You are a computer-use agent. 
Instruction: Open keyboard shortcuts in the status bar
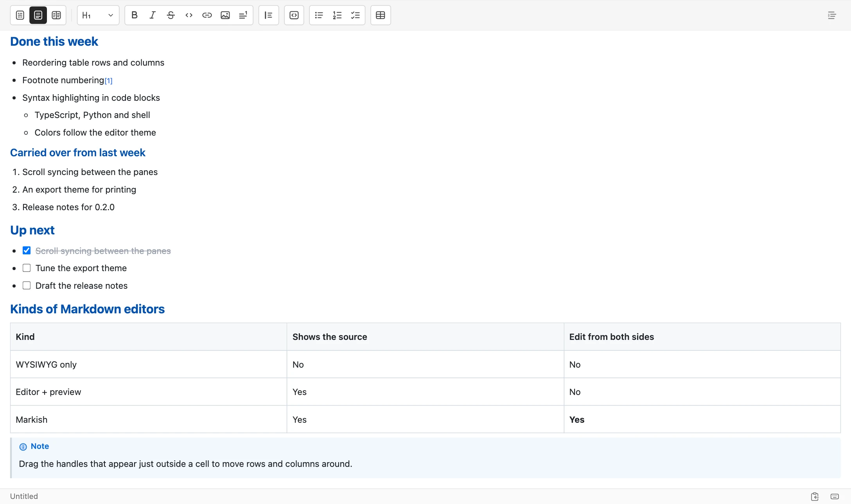pyautogui.click(x=835, y=497)
